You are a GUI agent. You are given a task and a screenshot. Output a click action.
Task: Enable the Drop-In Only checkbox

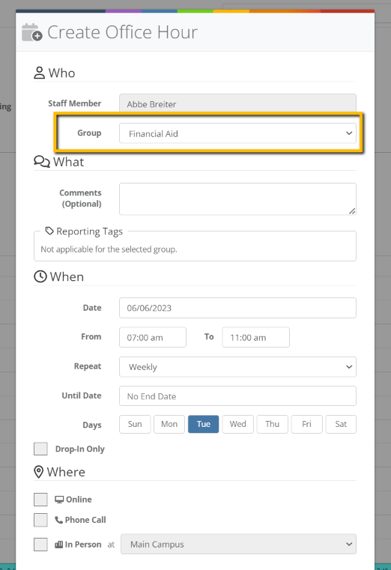click(41, 449)
